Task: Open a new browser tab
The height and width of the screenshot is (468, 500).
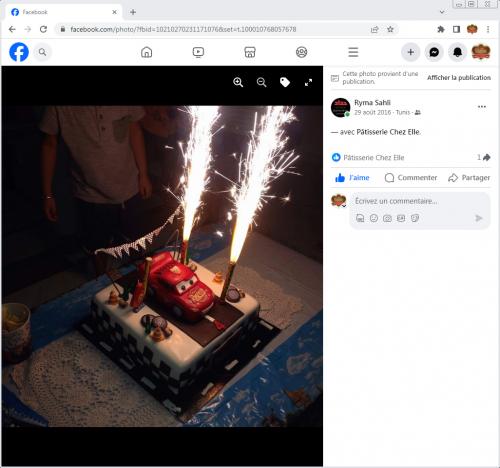Action: pos(133,12)
